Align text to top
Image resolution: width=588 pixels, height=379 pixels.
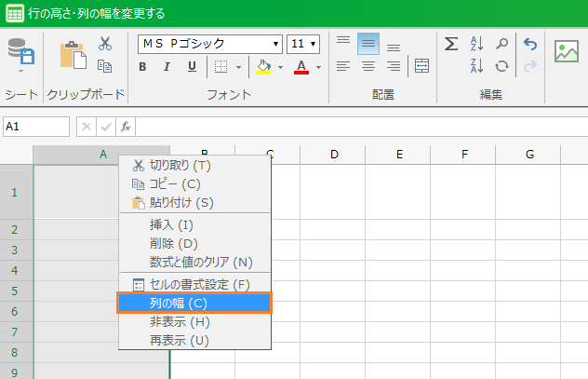[x=343, y=40]
